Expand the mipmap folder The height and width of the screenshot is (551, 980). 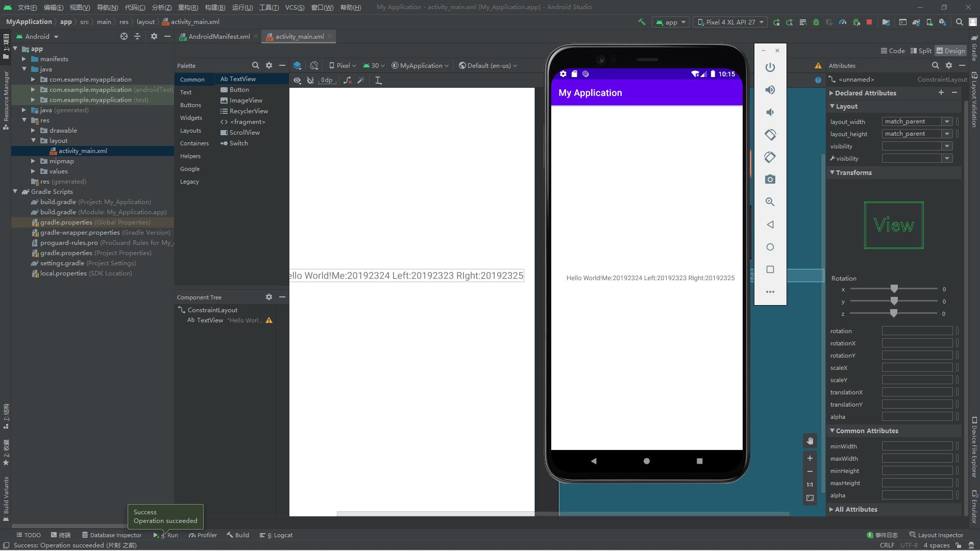[x=33, y=161]
